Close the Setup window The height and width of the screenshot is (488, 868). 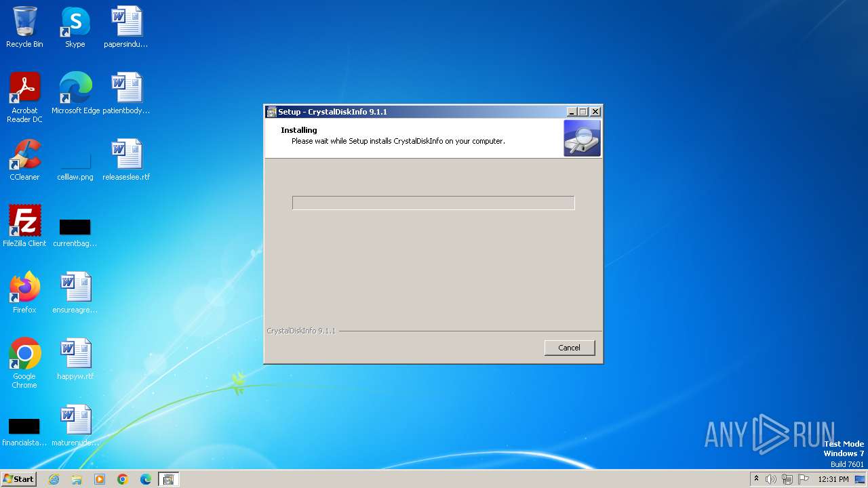595,112
